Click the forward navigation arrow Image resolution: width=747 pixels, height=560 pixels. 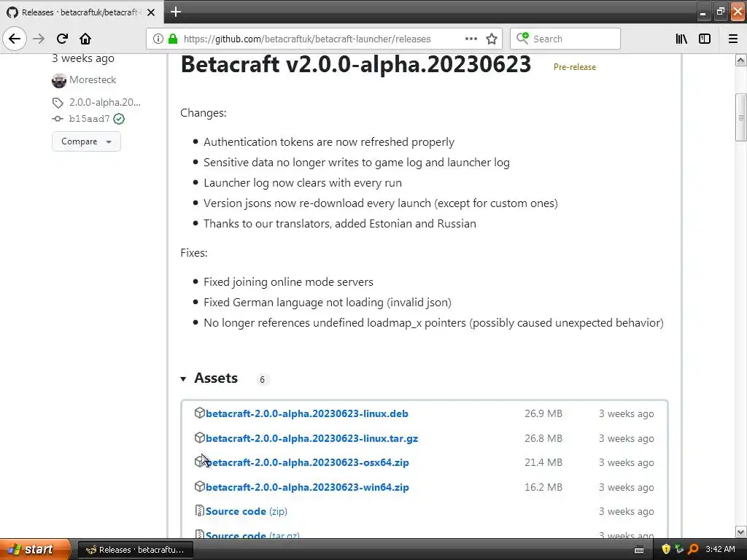[39, 39]
